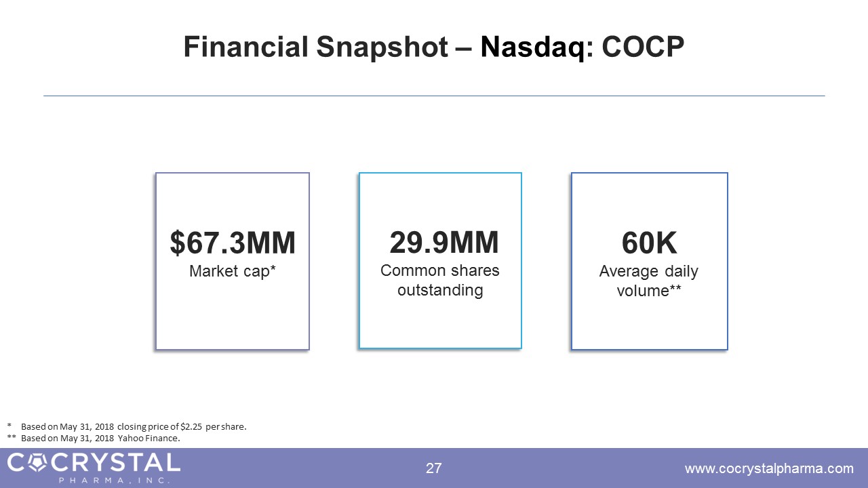Select the 60K volume figure
868x488 pixels.
pos(649,243)
